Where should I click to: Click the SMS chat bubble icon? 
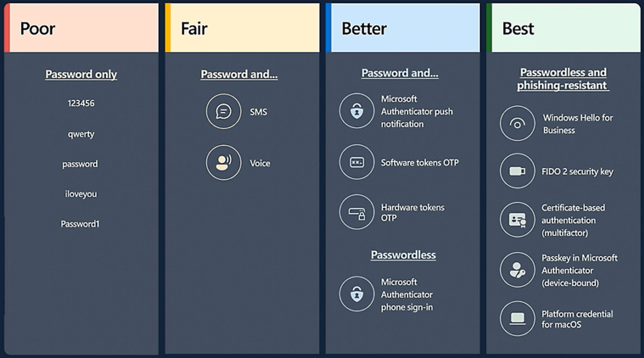(x=223, y=112)
